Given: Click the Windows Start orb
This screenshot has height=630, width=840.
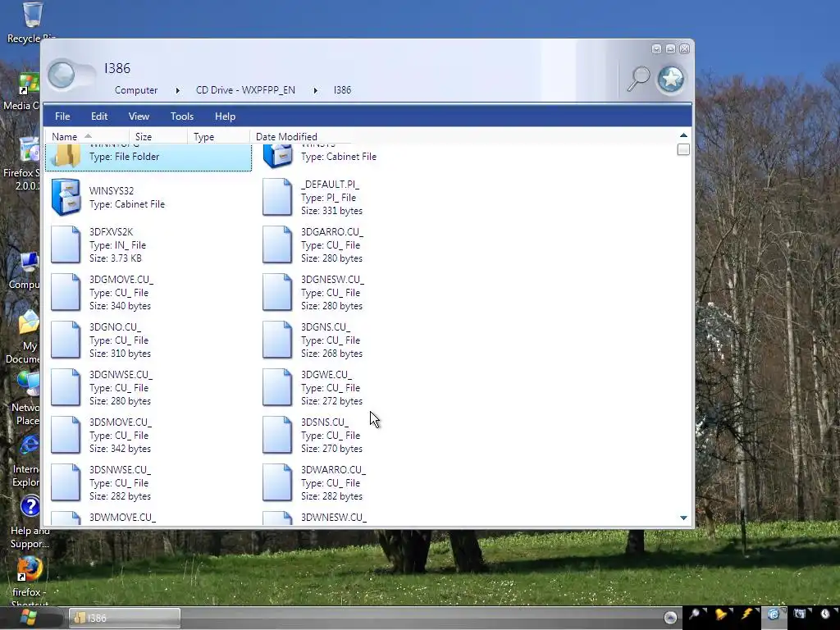Looking at the screenshot, I should tap(29, 618).
